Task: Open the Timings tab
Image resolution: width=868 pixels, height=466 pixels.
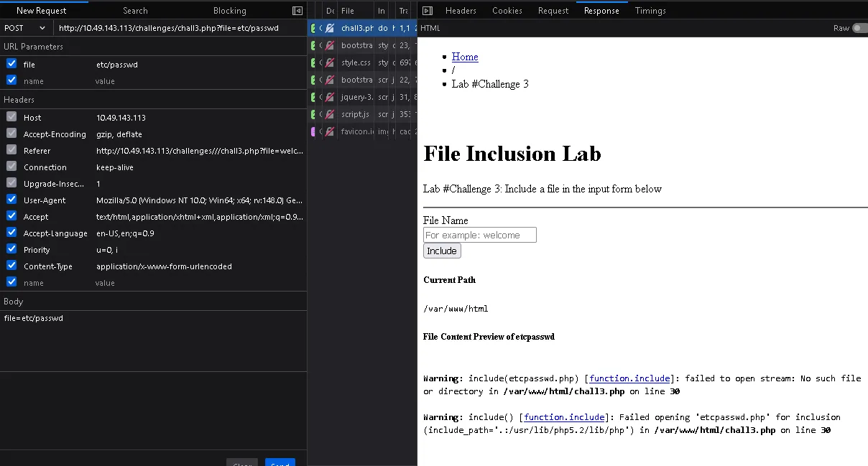Action: [650, 11]
